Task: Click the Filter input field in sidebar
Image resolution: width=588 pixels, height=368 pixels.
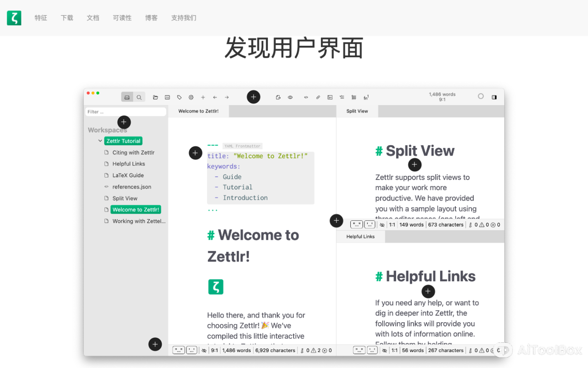Action: pos(126,112)
